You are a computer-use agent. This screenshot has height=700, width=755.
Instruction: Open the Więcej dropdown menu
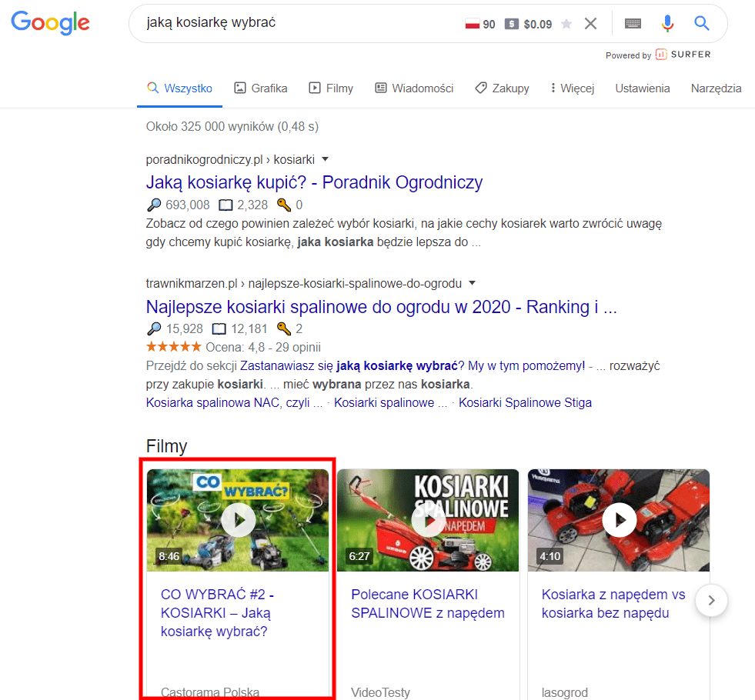[571, 88]
